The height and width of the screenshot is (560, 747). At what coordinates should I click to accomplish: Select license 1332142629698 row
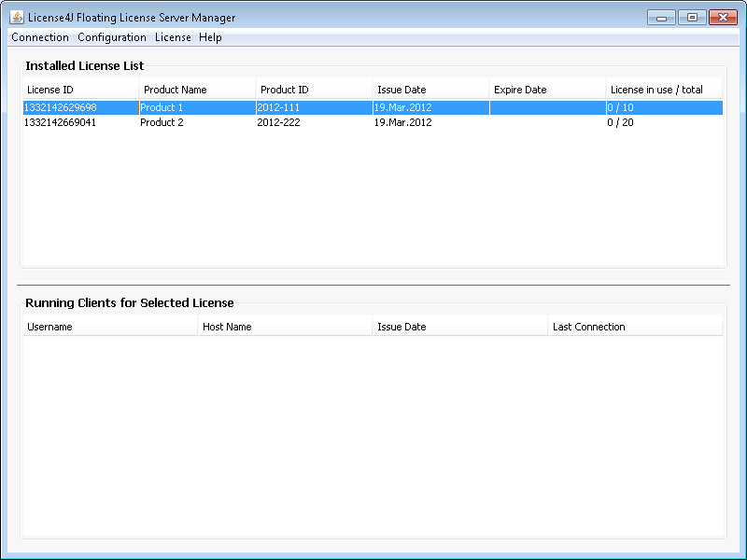373,107
